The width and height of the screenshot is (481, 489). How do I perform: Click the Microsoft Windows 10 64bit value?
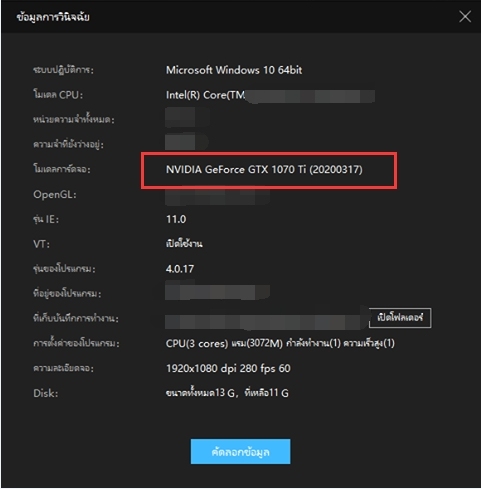(234, 70)
